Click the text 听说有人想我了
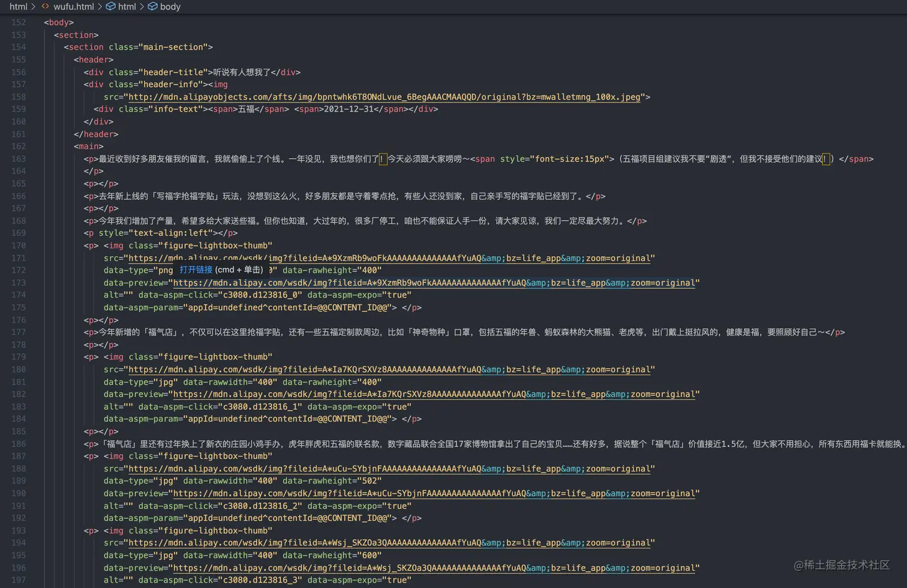Screen dimensions: 907x588 [242, 72]
